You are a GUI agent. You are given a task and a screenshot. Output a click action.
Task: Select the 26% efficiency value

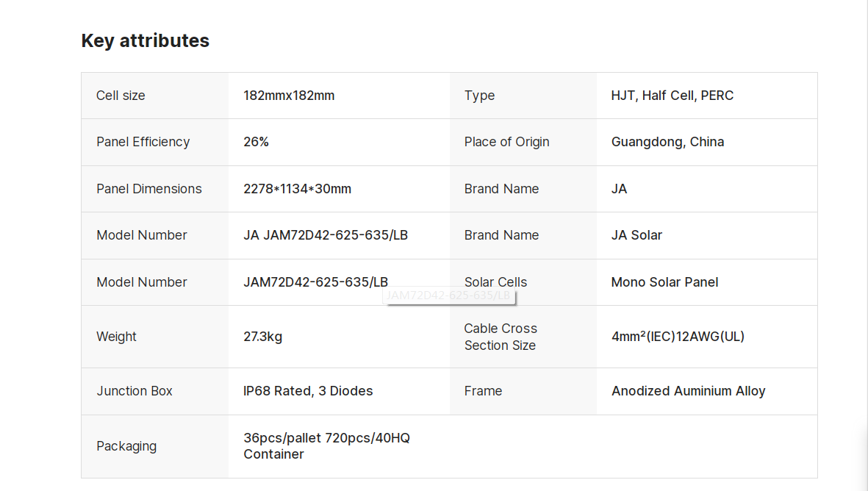(256, 142)
